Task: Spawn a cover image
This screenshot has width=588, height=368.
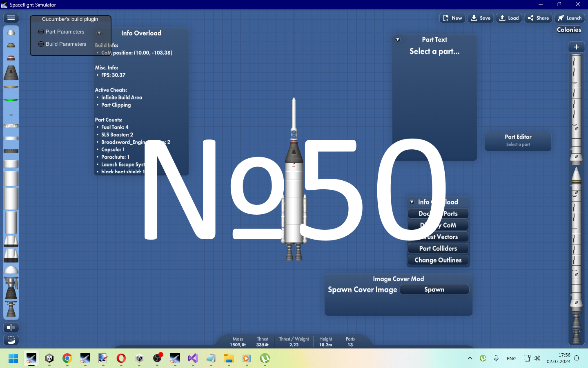Action: pos(434,289)
